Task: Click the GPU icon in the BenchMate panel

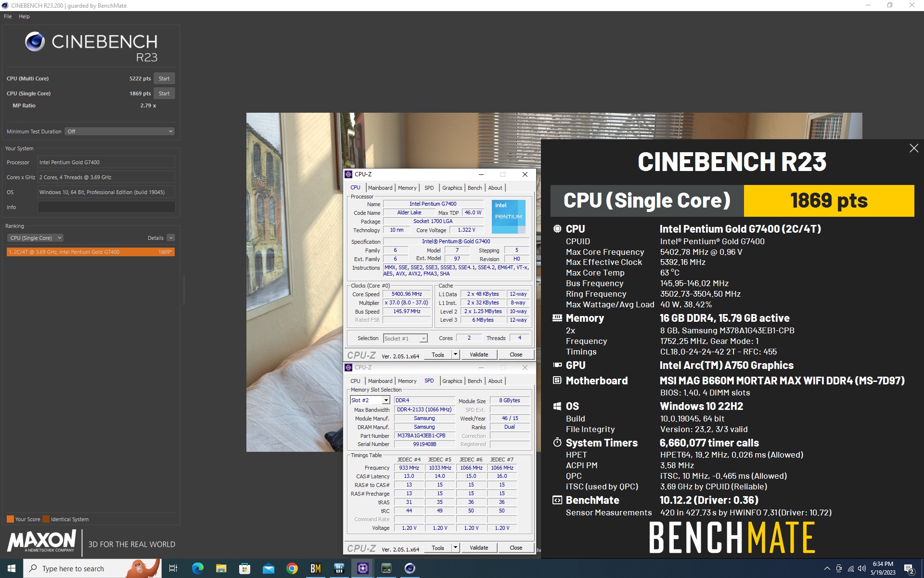Action: [557, 365]
